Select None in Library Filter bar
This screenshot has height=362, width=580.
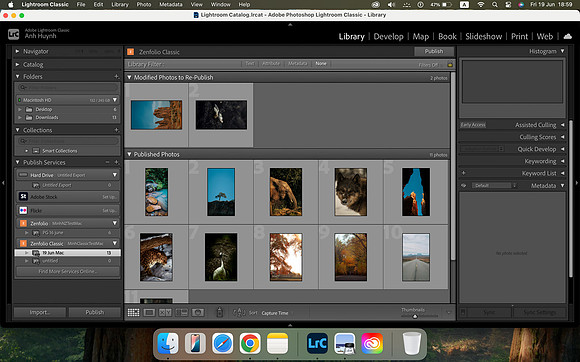click(321, 64)
